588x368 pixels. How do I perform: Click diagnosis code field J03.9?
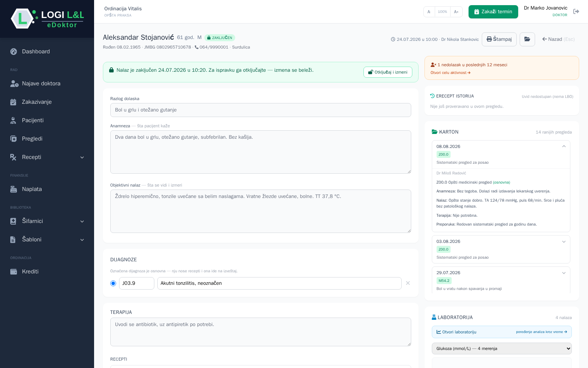point(137,283)
